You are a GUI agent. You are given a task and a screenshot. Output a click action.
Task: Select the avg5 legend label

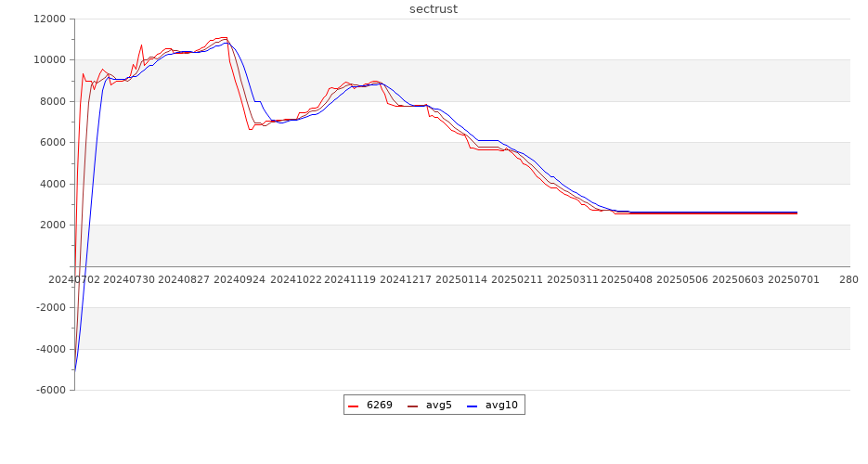[x=438, y=405]
